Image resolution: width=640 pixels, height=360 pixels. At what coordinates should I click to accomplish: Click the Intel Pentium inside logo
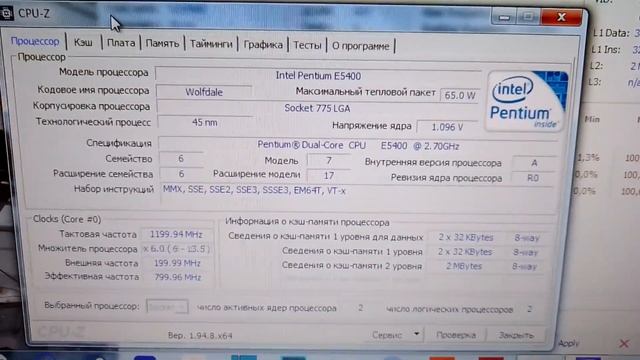click(525, 101)
